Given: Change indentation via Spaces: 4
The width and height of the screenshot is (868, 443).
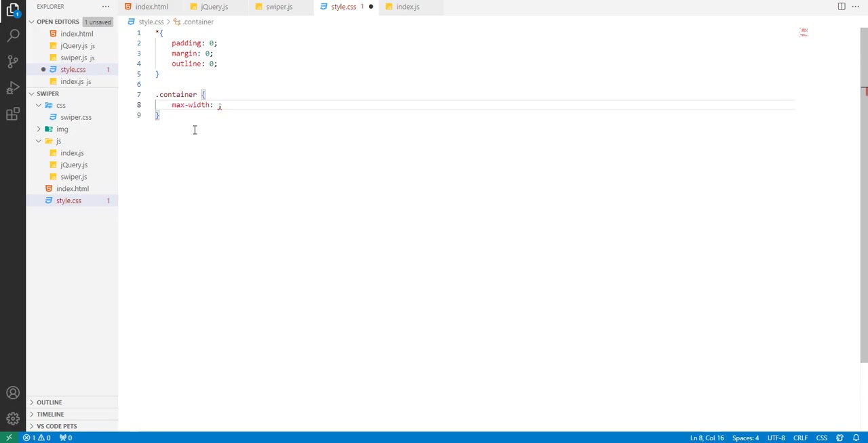Looking at the screenshot, I should (745, 438).
